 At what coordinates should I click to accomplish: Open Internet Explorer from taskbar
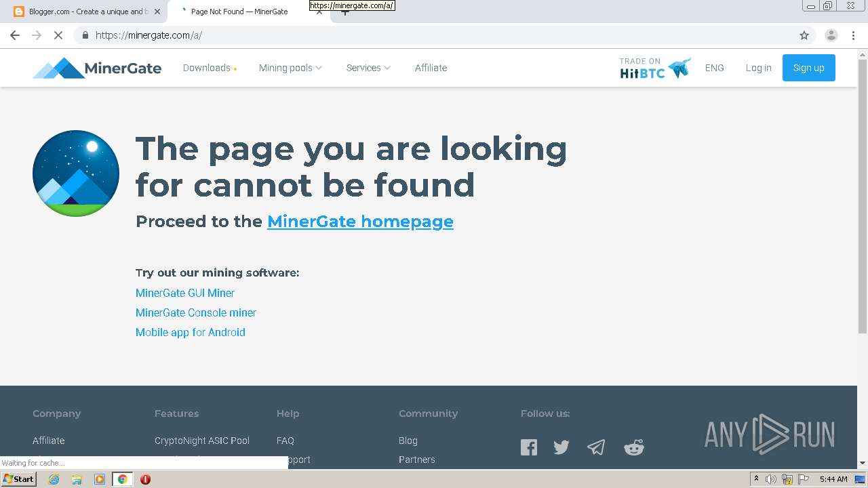[x=54, y=479]
